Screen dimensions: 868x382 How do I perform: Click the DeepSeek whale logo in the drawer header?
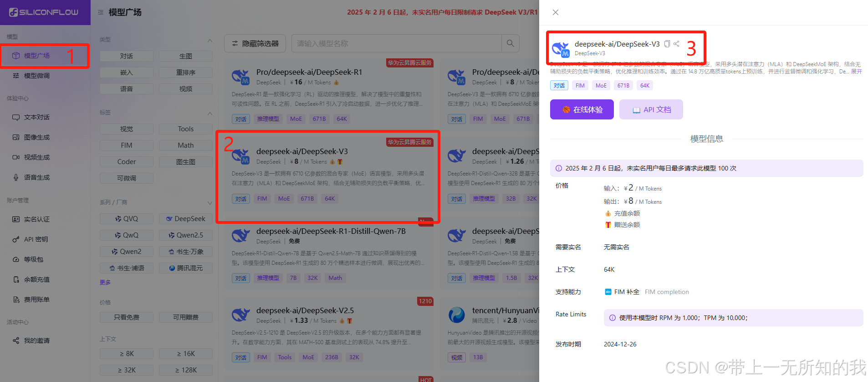tap(561, 49)
